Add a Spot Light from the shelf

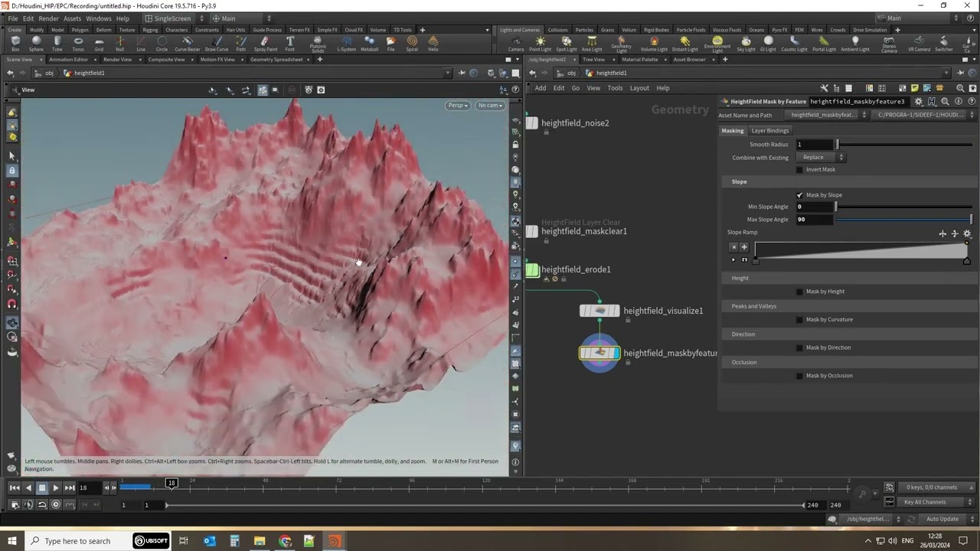(x=567, y=44)
